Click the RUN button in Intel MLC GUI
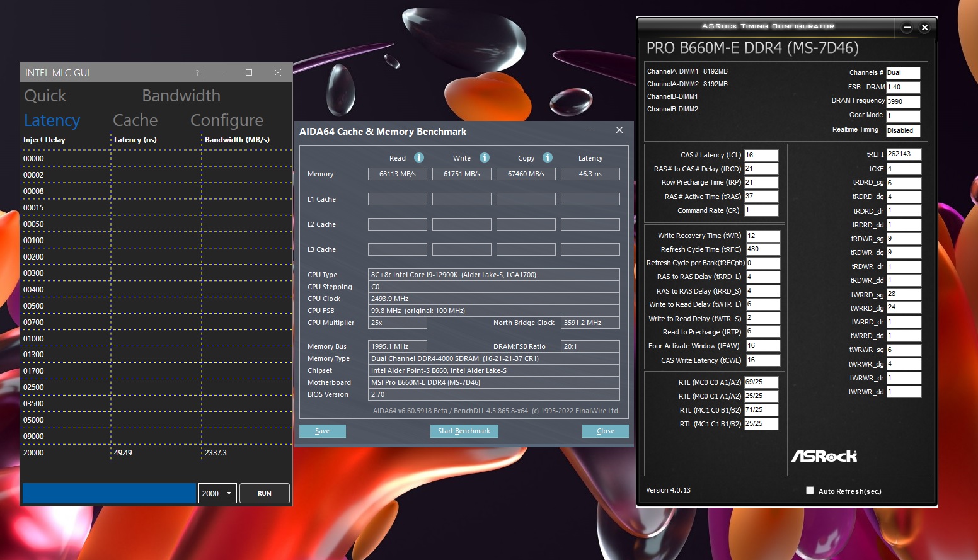The height and width of the screenshot is (560, 978). click(265, 493)
